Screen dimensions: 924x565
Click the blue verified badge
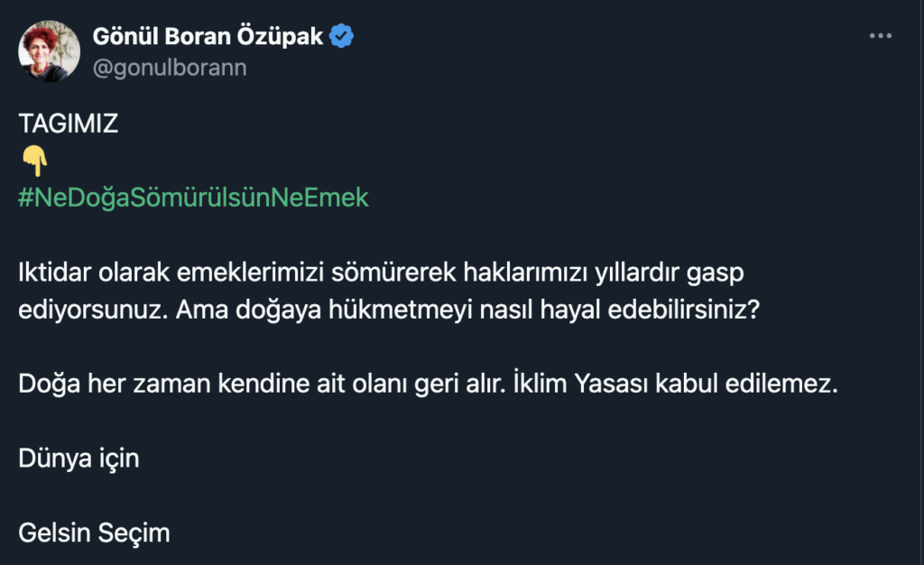341,37
